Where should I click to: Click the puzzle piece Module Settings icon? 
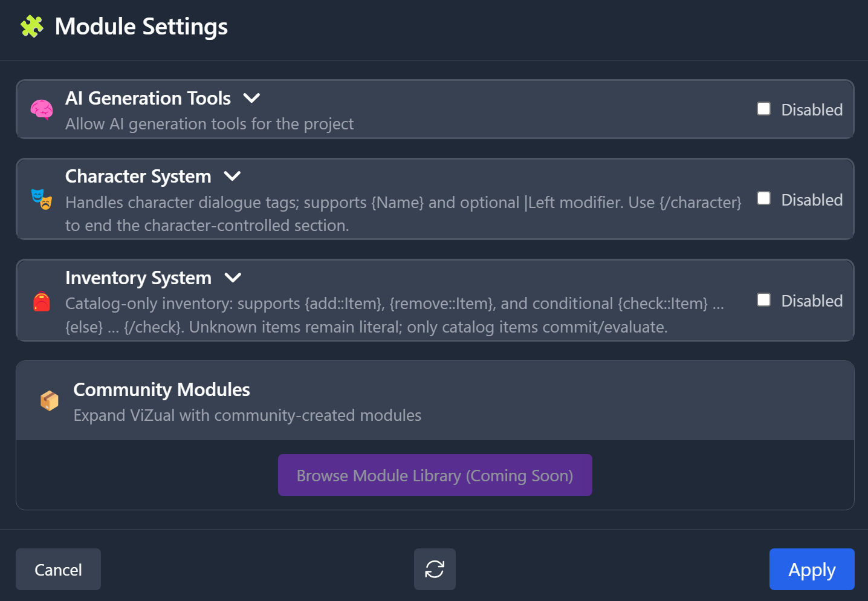(32, 26)
